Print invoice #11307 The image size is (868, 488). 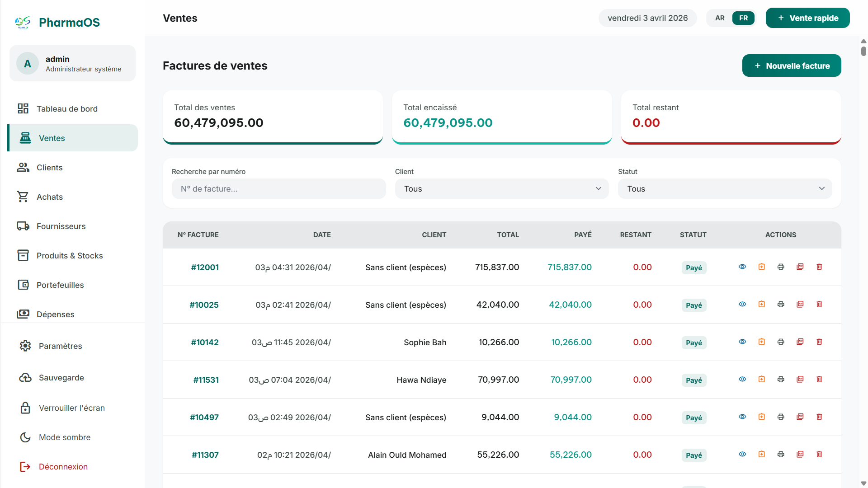[x=781, y=455]
